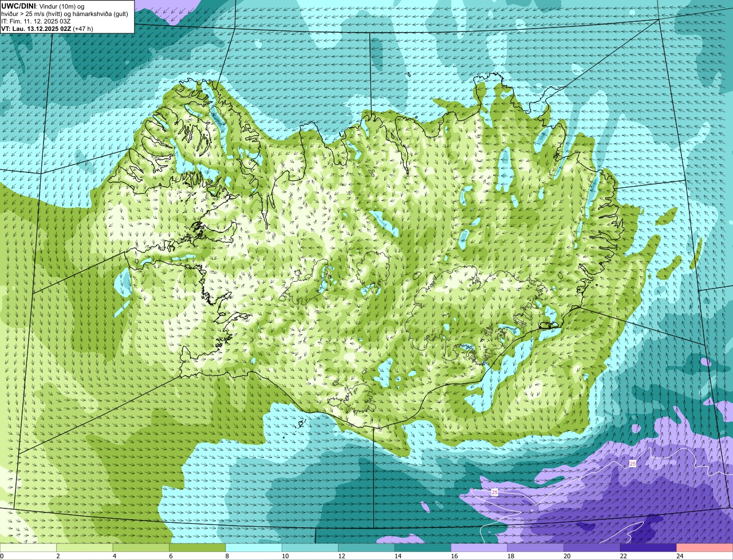Click the legend scale label "10"
The image size is (733, 560).
pos(285,555)
